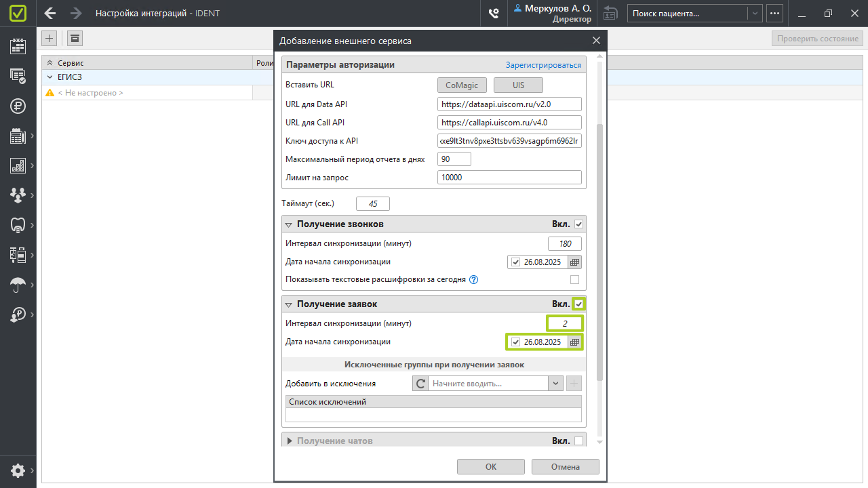
Task: Expand the reports chart submenu arrow
Action: [32, 165]
